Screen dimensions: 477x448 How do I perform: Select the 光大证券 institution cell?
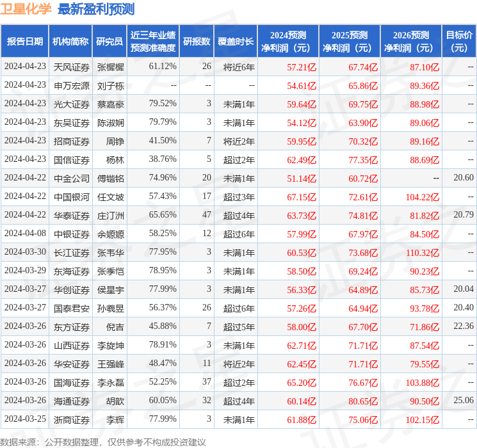pos(72,104)
